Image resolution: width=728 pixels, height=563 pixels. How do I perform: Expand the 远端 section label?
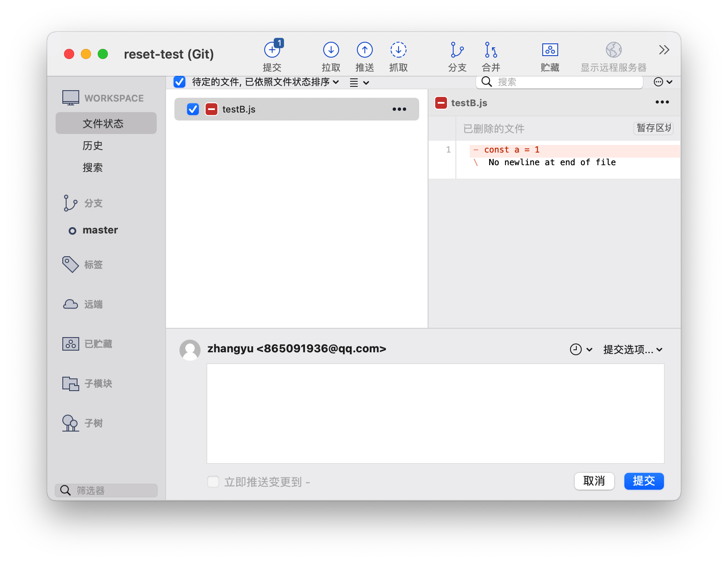click(x=94, y=304)
